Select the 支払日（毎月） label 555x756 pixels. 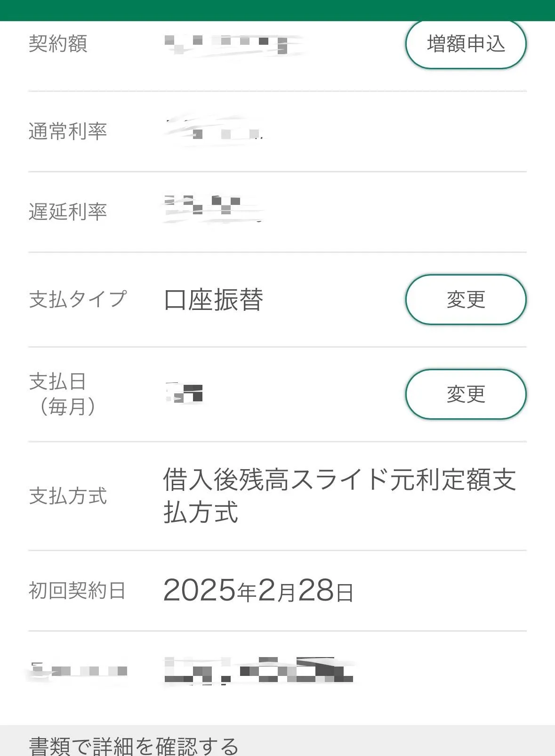point(63,394)
